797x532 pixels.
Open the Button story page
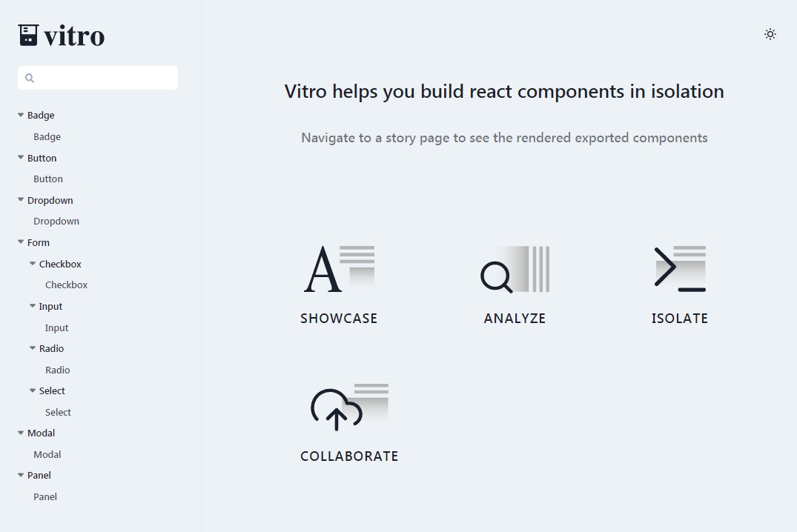click(48, 179)
